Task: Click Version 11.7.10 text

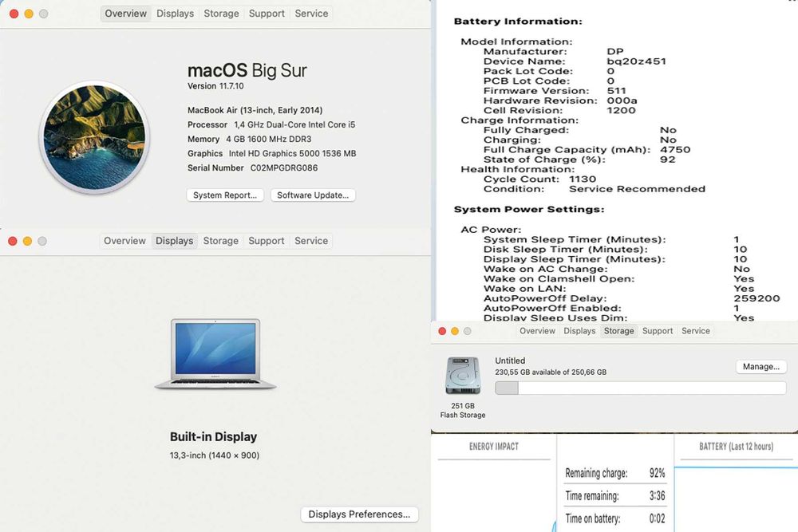Action: (215, 86)
